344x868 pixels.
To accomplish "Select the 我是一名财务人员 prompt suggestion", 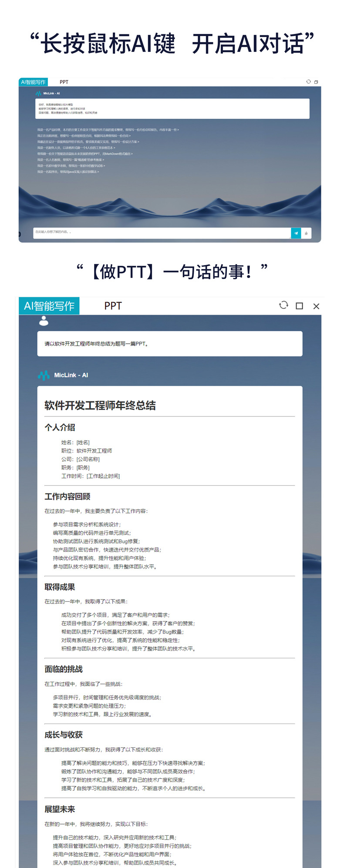I will (76, 148).
